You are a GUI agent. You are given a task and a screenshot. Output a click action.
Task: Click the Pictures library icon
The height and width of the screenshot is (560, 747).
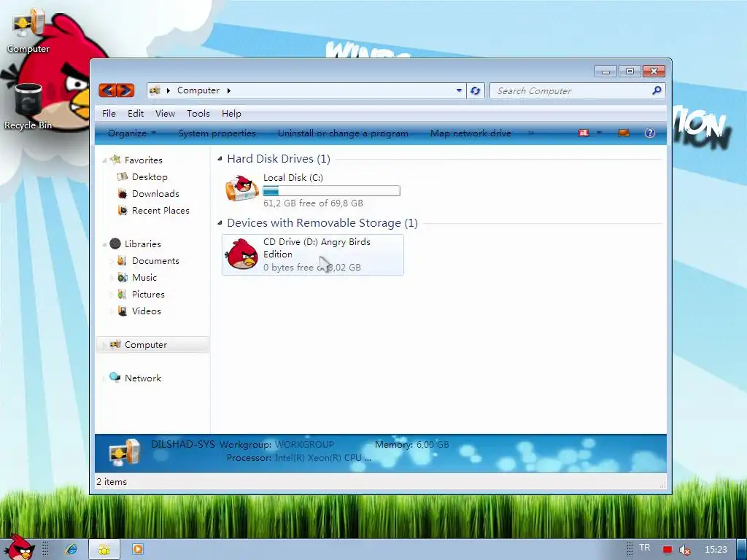(x=123, y=295)
